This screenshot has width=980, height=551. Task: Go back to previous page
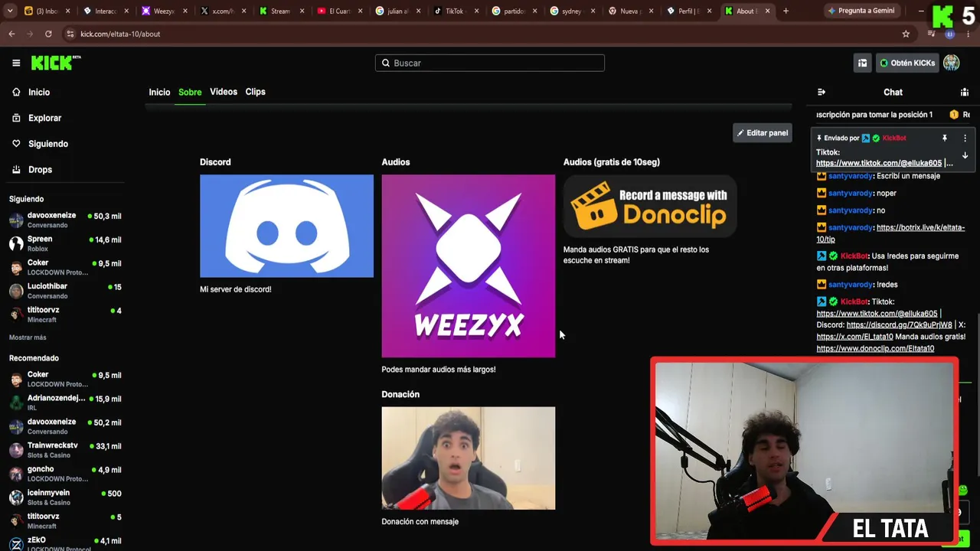point(11,34)
